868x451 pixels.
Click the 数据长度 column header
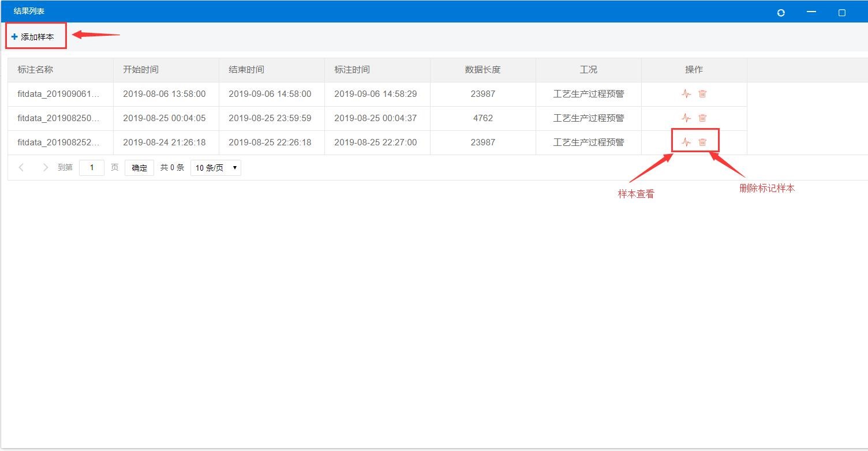pos(482,70)
